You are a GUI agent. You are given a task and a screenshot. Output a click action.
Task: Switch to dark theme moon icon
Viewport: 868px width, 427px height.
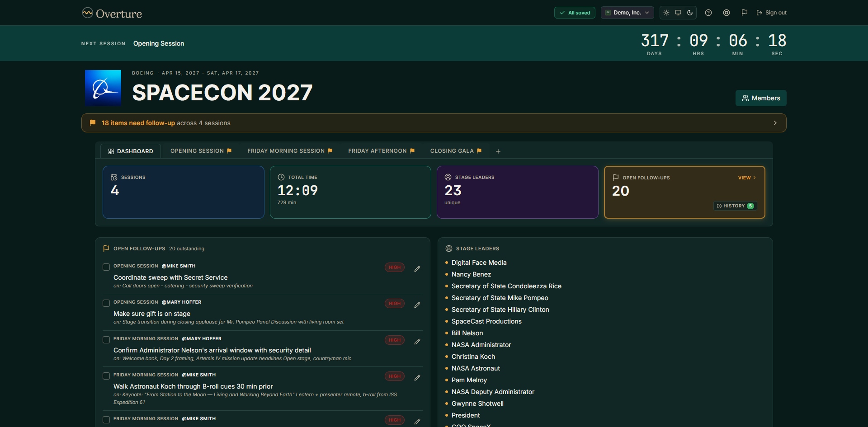pos(690,13)
